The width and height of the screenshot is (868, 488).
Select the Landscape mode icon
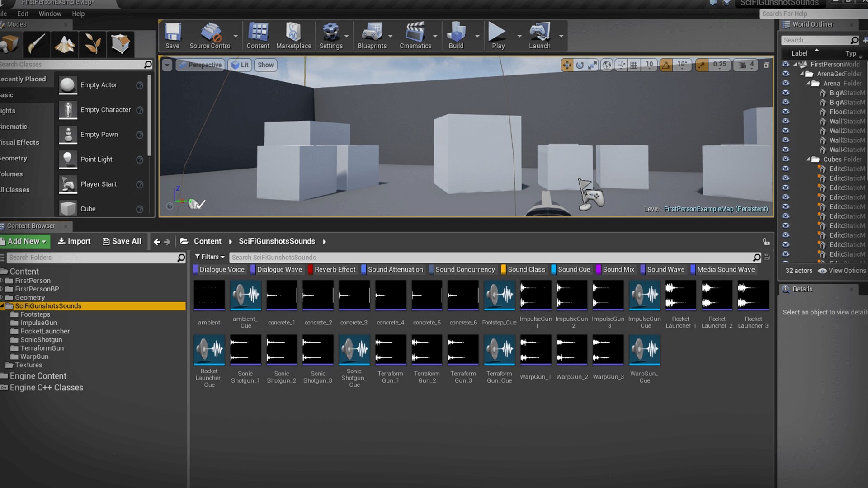point(65,44)
